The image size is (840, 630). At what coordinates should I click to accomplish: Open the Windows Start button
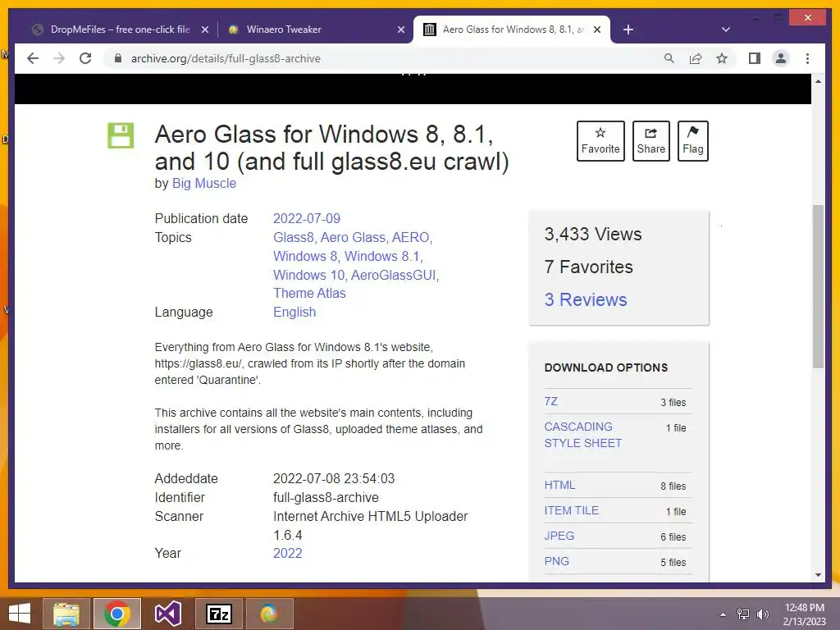[x=20, y=614]
